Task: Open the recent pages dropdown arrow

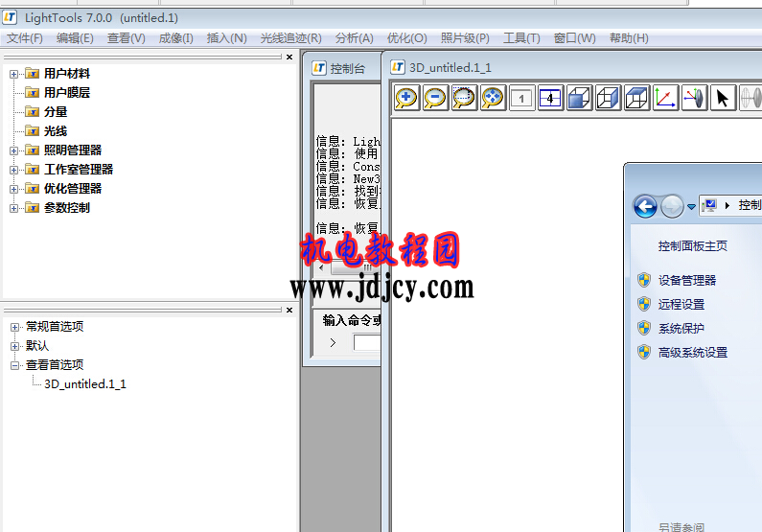Action: [691, 207]
